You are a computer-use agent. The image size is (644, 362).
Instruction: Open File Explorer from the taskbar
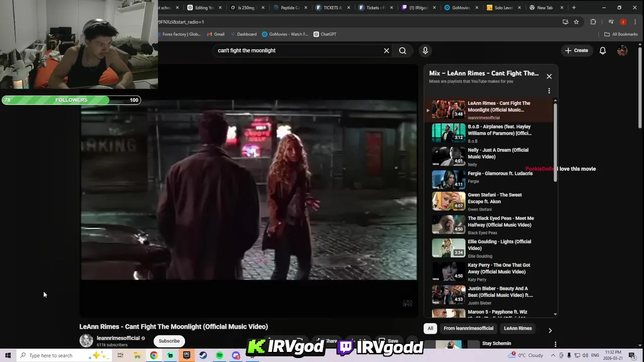137,355
